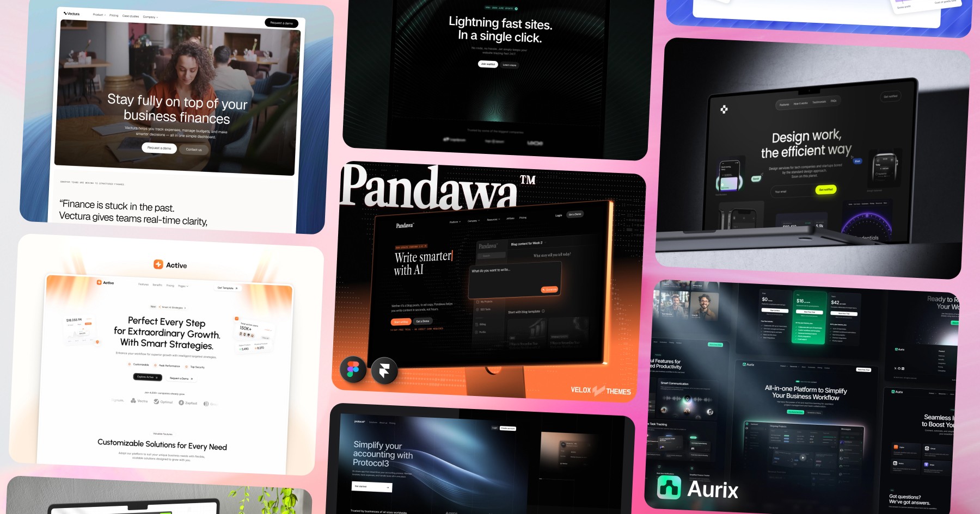Click the Vectra partner logo

coord(139,401)
